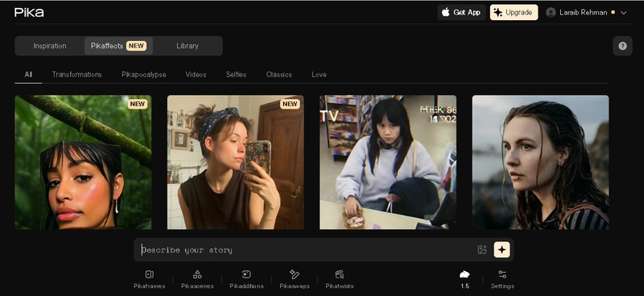This screenshot has height=296, width=644.
Task: Switch to the Library tab
Action: click(188, 46)
